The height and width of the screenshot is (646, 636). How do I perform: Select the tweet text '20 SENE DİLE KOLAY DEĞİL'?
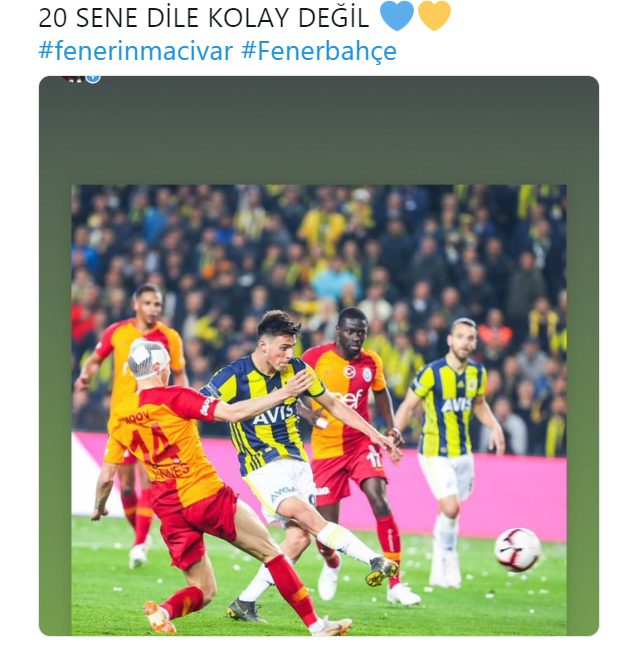[x=203, y=18]
